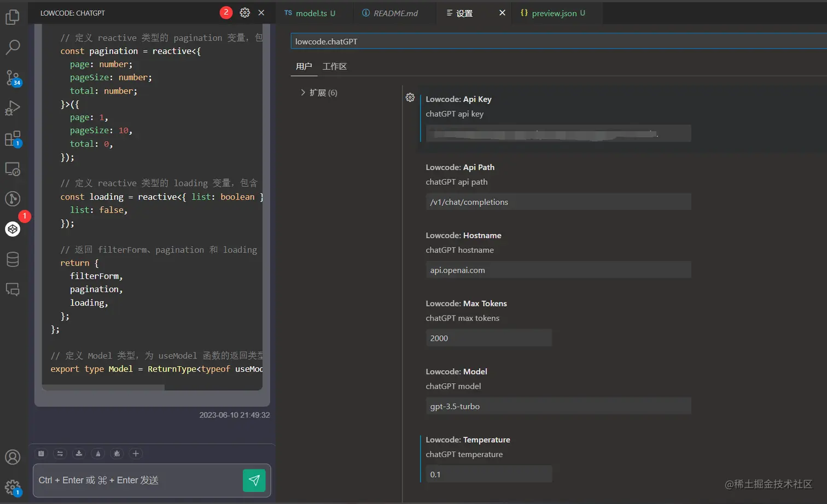Click the Lowcode: Model setting title
827x504 pixels.
coord(456,372)
